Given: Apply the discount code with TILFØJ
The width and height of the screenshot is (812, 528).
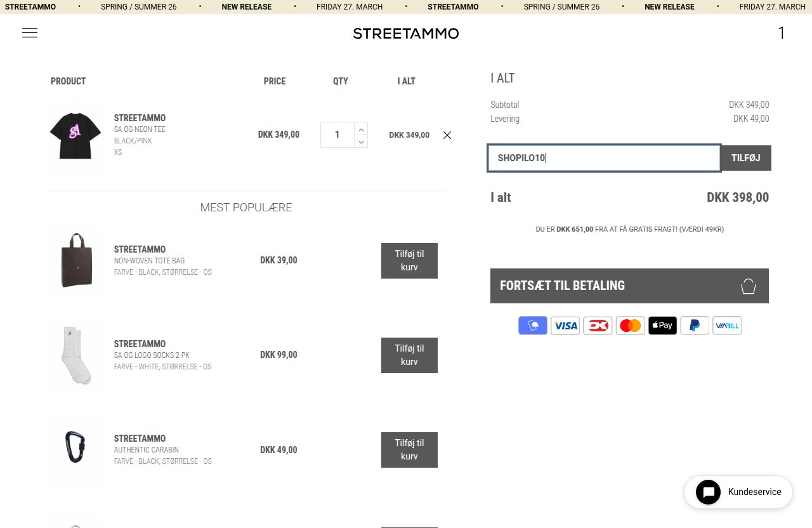Looking at the screenshot, I should (x=746, y=158).
